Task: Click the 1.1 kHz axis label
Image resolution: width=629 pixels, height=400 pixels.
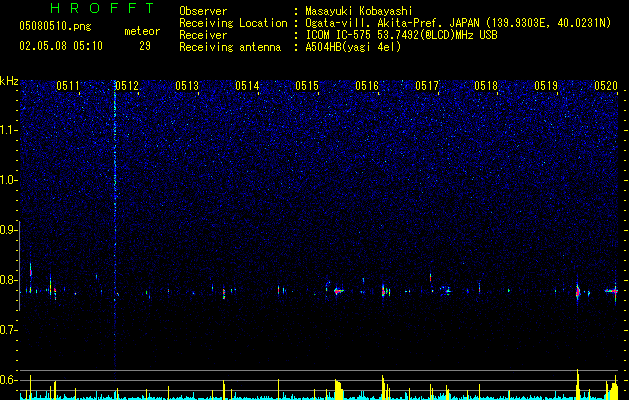Action: [8, 130]
